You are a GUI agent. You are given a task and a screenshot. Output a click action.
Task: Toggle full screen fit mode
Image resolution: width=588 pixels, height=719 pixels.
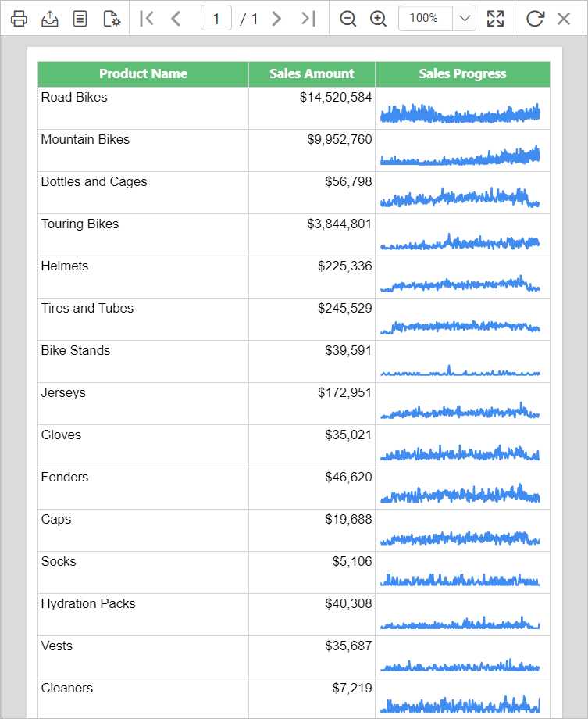pyautogui.click(x=495, y=18)
